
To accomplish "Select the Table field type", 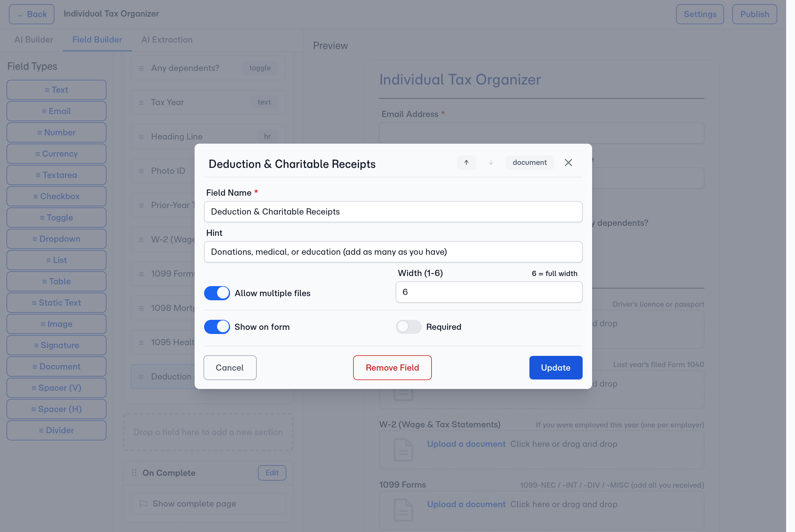I will click(56, 281).
